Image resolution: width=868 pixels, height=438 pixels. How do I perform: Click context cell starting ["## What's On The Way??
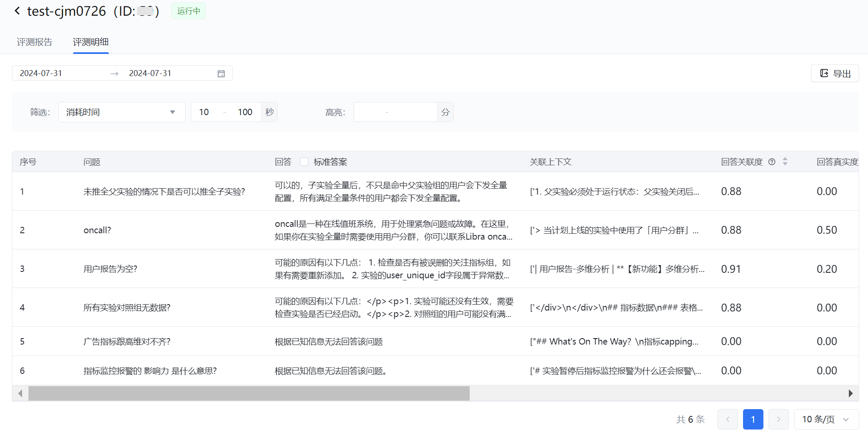[x=614, y=342]
